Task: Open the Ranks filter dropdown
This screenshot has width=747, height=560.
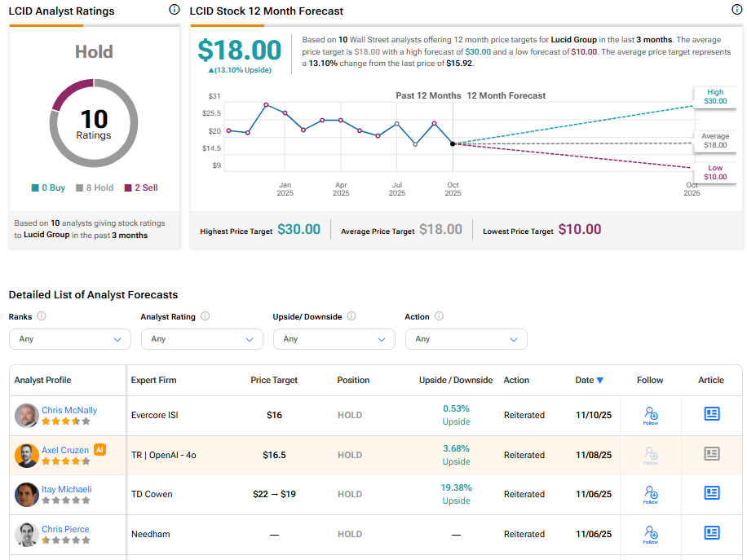Action: pyautogui.click(x=70, y=339)
